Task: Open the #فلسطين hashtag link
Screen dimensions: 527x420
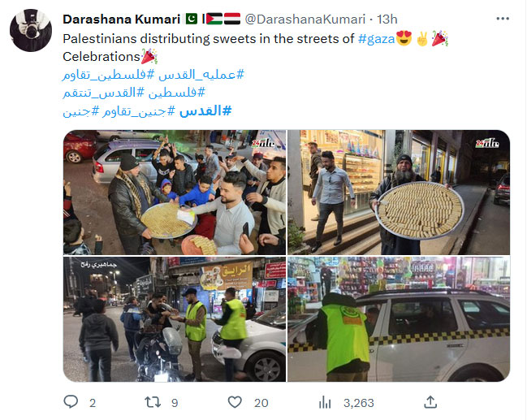Action: [176, 93]
